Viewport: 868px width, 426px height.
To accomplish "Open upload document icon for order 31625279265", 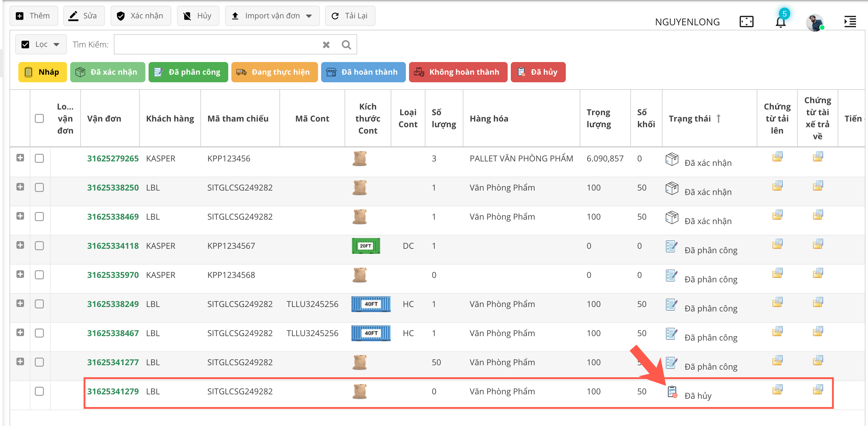I will 777,156.
